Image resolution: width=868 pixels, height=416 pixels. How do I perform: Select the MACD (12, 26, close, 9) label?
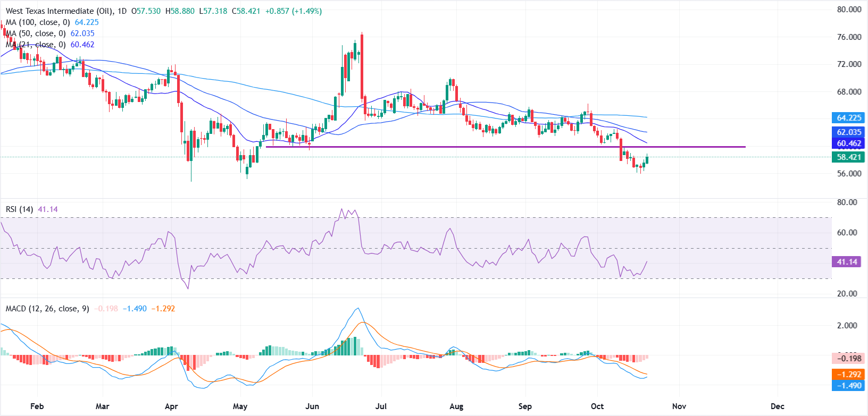coord(47,309)
